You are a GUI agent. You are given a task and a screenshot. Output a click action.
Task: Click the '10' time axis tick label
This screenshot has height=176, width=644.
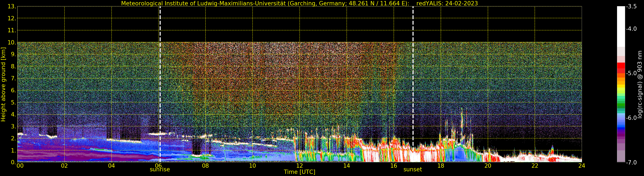252,166
